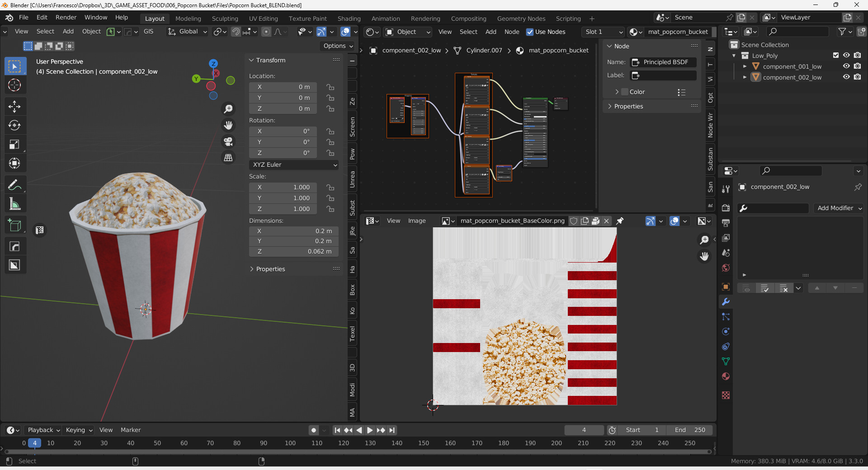Disable rendering for component_002_low
The image size is (868, 470).
857,77
